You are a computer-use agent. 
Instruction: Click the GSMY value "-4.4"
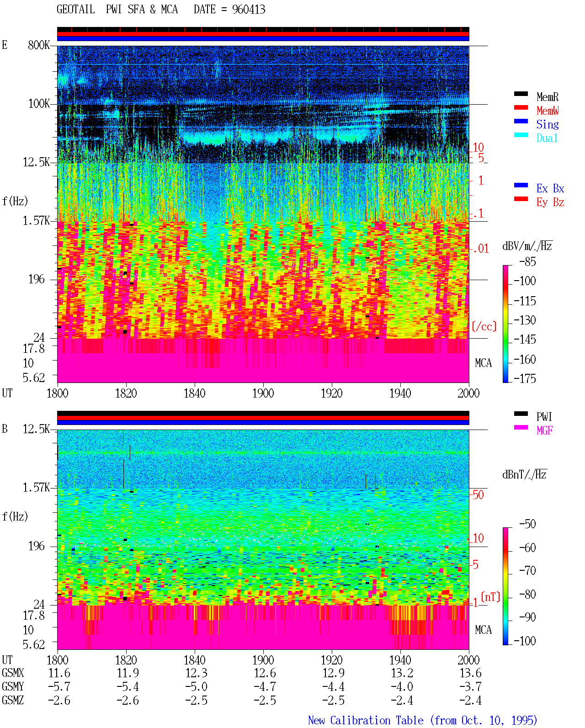334,686
